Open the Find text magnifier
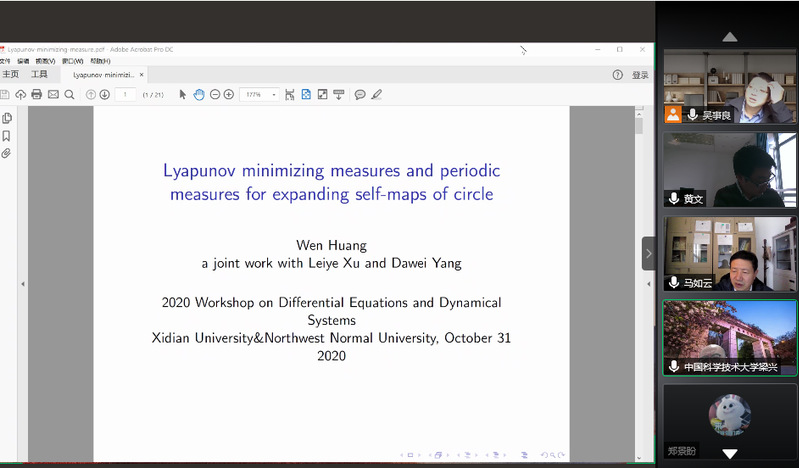799x468 pixels. tap(70, 95)
